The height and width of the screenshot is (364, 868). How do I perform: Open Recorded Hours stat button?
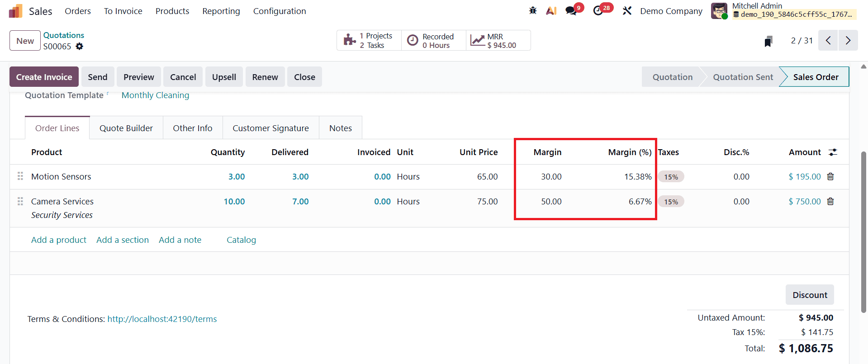tap(434, 40)
